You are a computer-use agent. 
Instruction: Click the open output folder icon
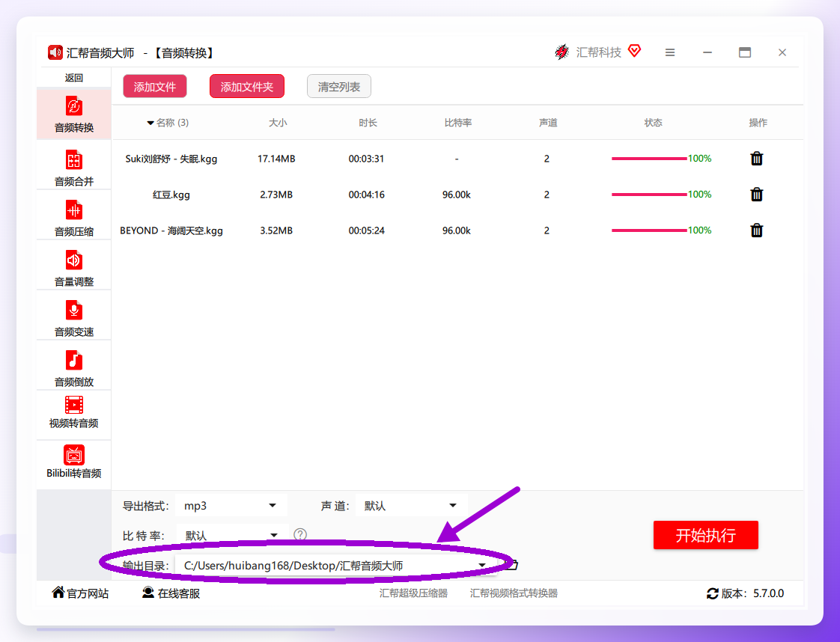click(513, 565)
